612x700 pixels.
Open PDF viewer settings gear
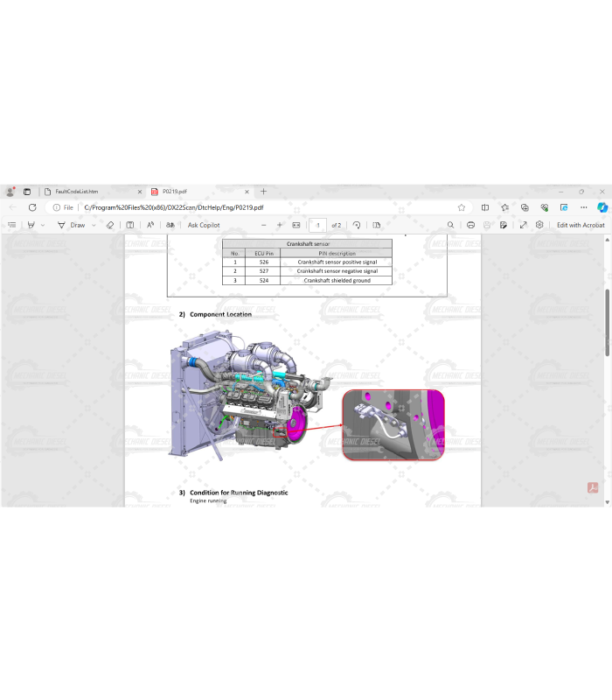pos(539,225)
